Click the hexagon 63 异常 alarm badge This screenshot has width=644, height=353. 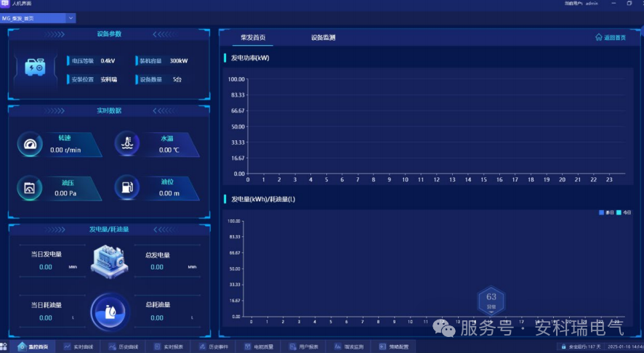pyautogui.click(x=491, y=301)
